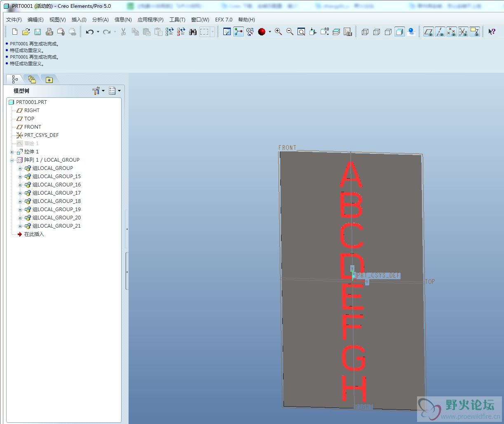This screenshot has height=424, width=504.
Task: Click the PRT_CSYS_DEF label in viewport
Action: click(378, 276)
